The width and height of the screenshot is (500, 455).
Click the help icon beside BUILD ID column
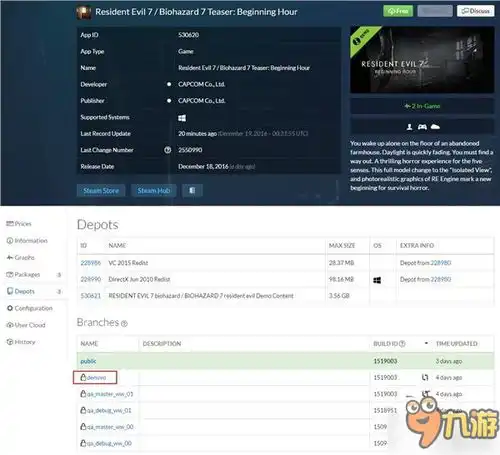tap(402, 343)
